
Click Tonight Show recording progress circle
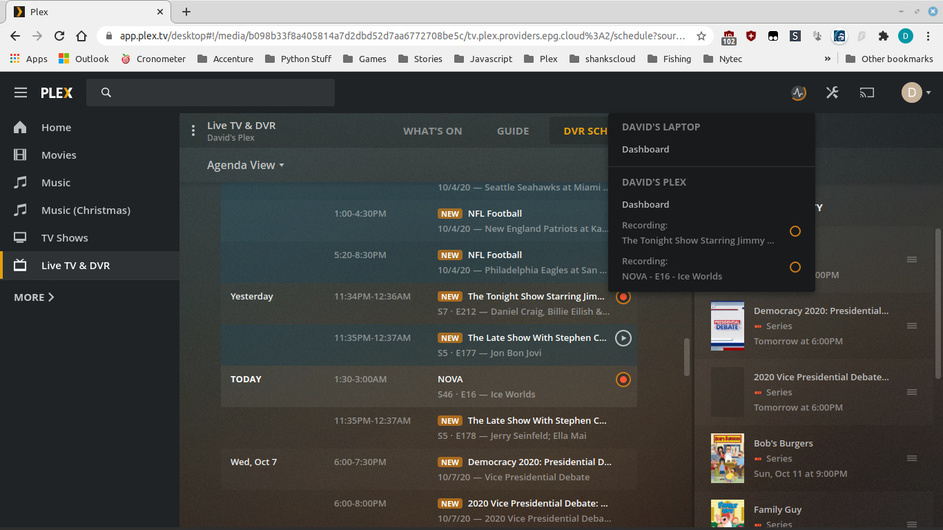click(795, 232)
